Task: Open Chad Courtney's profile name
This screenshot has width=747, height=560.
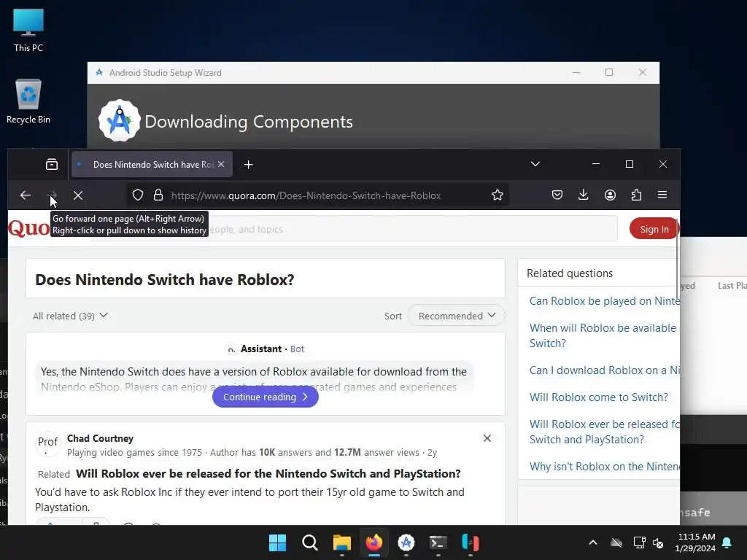Action: [100, 438]
